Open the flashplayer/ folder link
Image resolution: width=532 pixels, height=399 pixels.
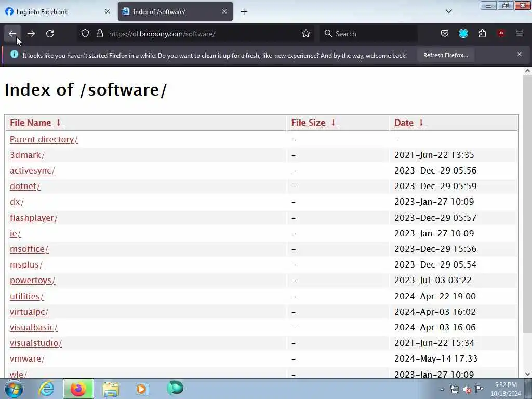point(34,218)
